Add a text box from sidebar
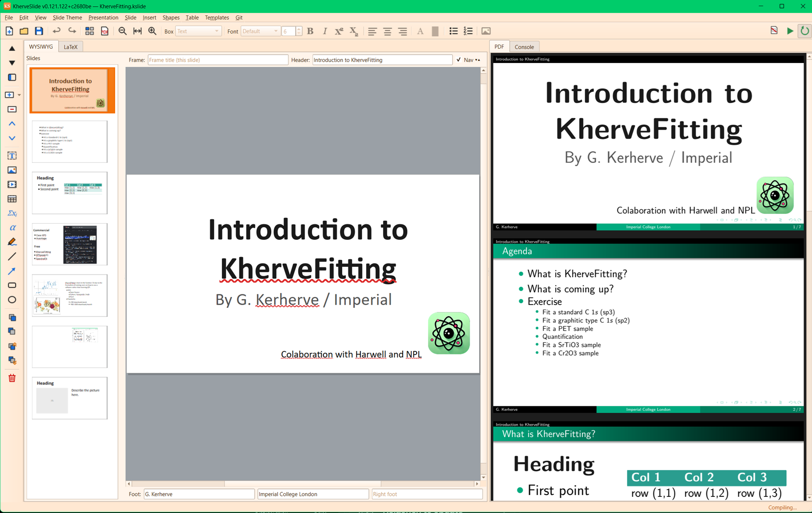Screen dimensions: 812x513 [x=12, y=156]
